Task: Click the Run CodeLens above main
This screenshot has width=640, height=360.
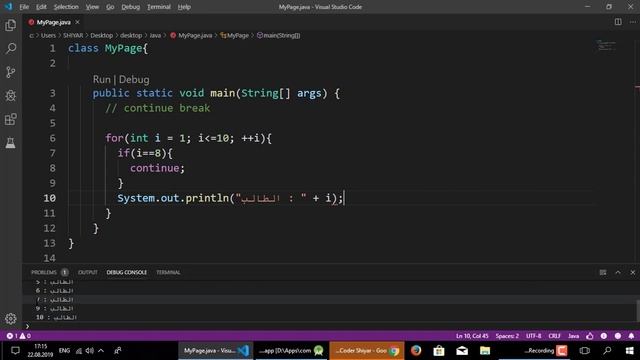Action: click(102, 79)
